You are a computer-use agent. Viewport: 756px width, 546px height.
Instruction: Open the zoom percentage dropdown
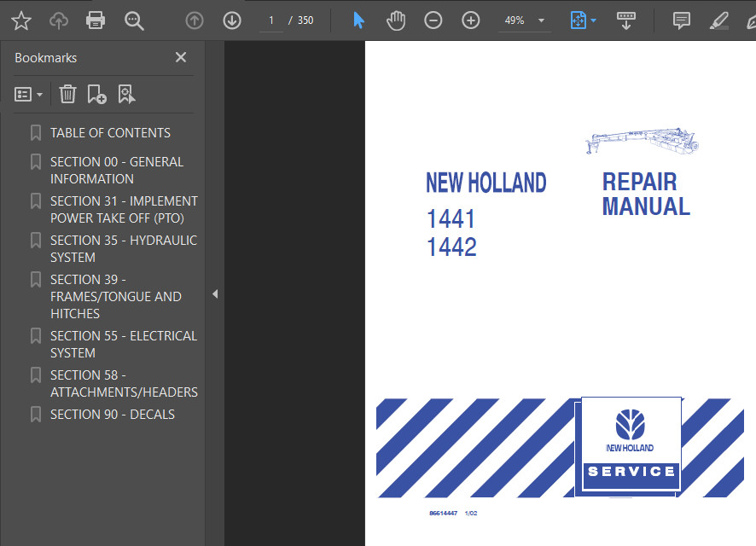pyautogui.click(x=540, y=20)
